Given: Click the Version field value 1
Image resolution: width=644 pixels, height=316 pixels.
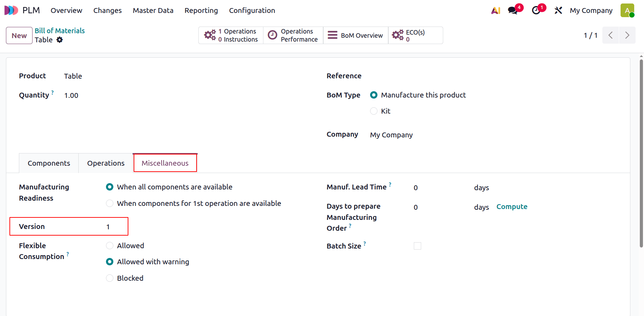Looking at the screenshot, I should pos(108,227).
